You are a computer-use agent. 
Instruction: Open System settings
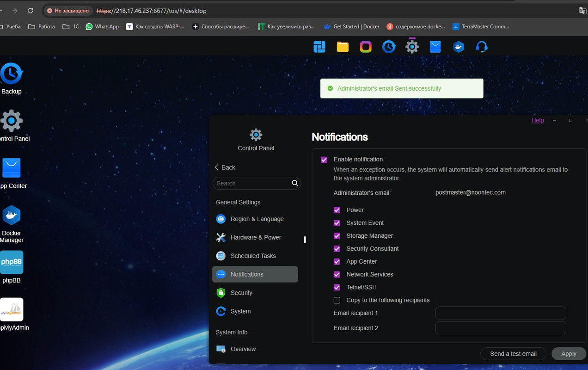(x=255, y=311)
